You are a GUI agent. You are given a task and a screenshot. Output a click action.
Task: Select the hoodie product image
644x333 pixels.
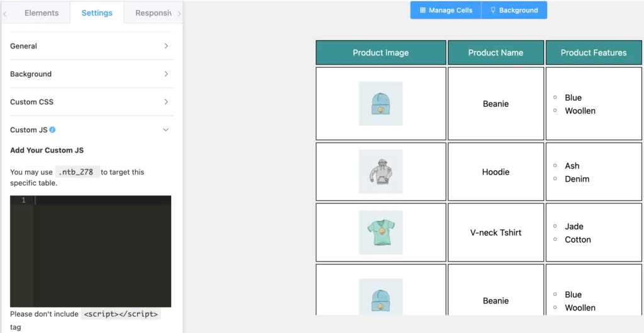pyautogui.click(x=380, y=172)
